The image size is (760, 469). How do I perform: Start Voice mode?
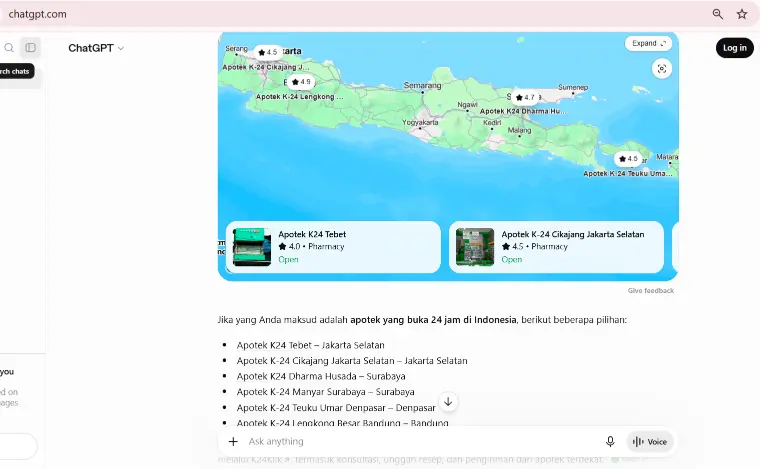pyautogui.click(x=650, y=441)
